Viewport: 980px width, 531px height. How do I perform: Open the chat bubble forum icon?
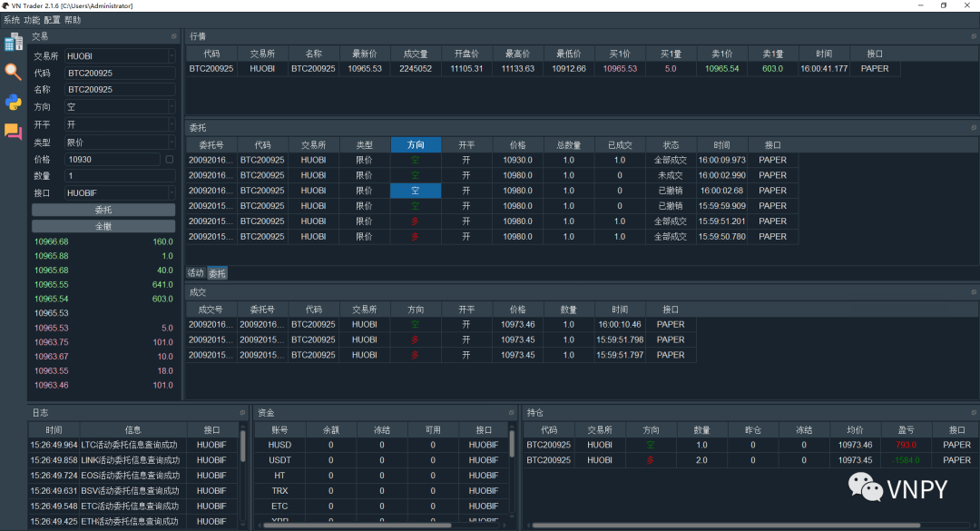(x=13, y=132)
